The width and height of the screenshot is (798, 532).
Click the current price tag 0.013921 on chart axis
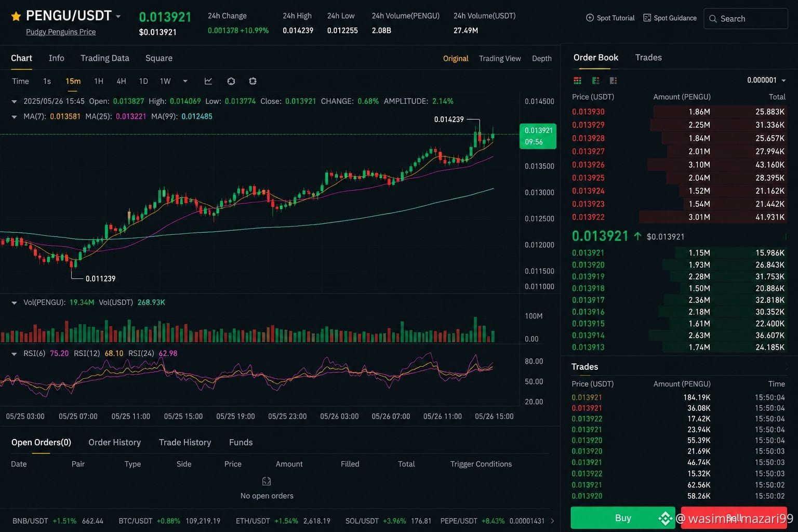coord(538,136)
